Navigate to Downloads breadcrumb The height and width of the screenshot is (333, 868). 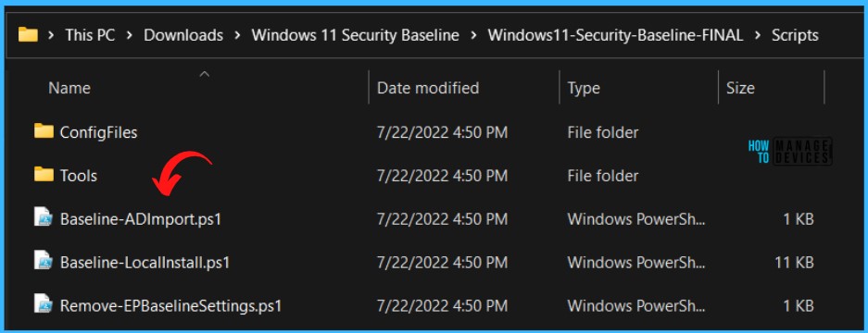coord(183,35)
